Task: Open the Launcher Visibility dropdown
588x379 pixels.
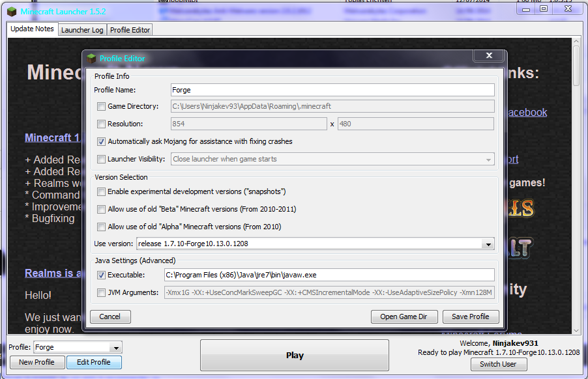Action: (488, 160)
